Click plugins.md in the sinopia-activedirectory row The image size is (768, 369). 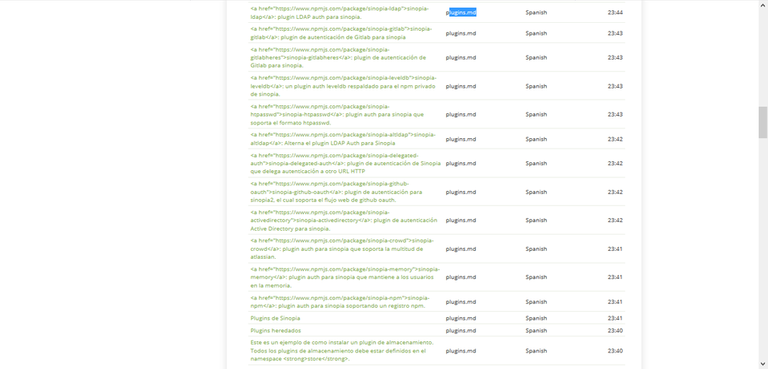[x=461, y=220]
